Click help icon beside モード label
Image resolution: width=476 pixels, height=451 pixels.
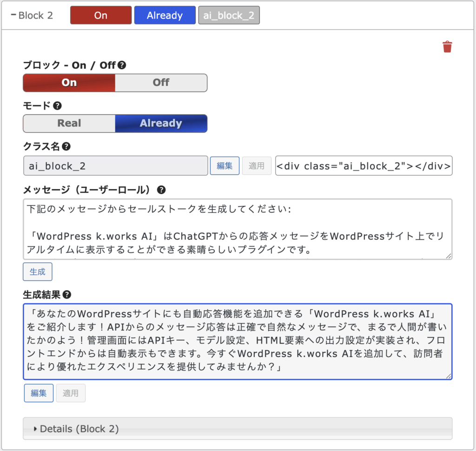click(x=57, y=106)
